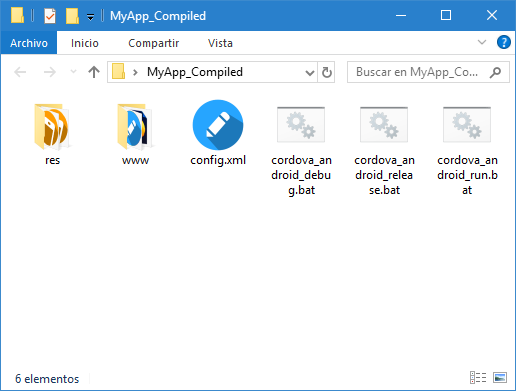Select the cordova_android_debug.bat file icon

301,125
